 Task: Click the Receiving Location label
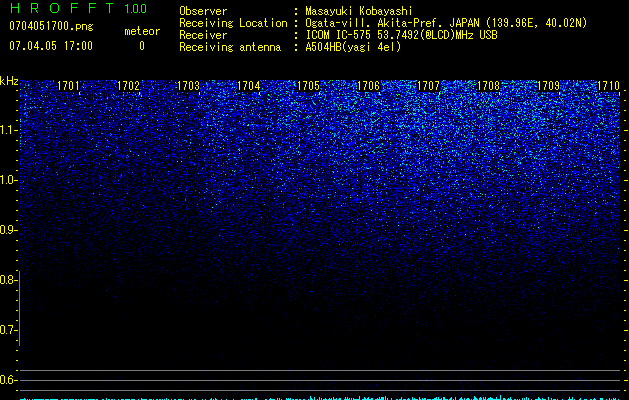click(233, 23)
